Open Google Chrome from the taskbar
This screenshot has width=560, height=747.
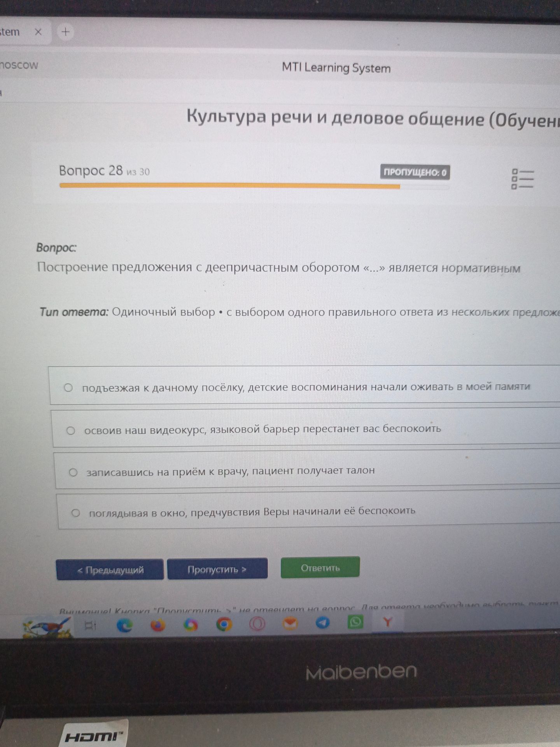pyautogui.click(x=224, y=624)
